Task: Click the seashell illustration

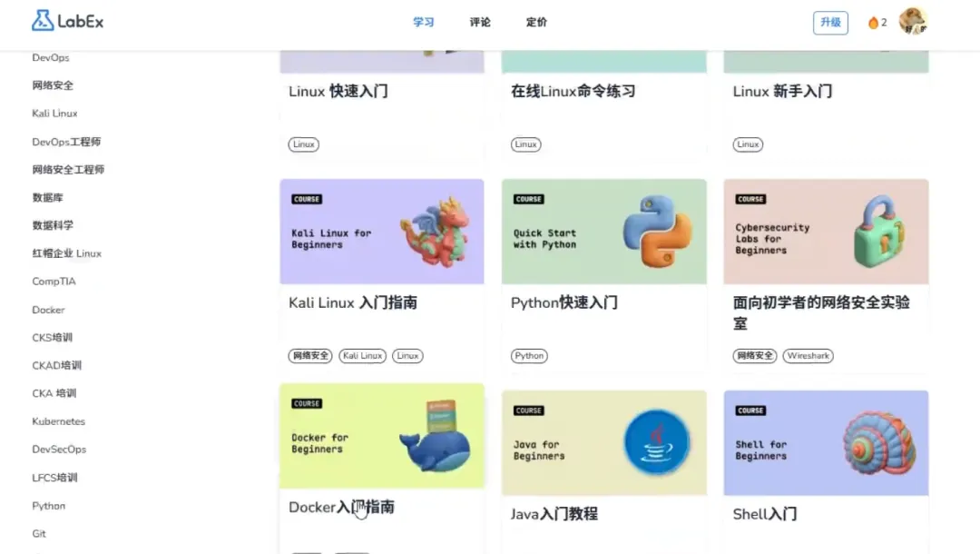Action: click(879, 442)
